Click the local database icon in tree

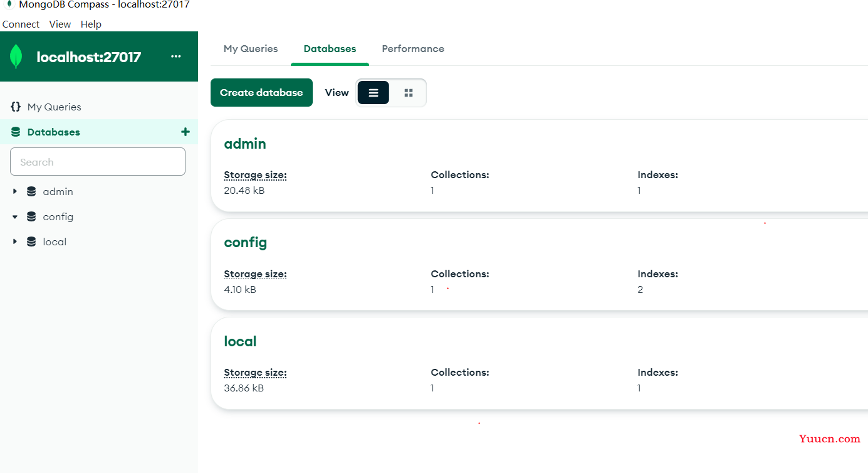[31, 242]
